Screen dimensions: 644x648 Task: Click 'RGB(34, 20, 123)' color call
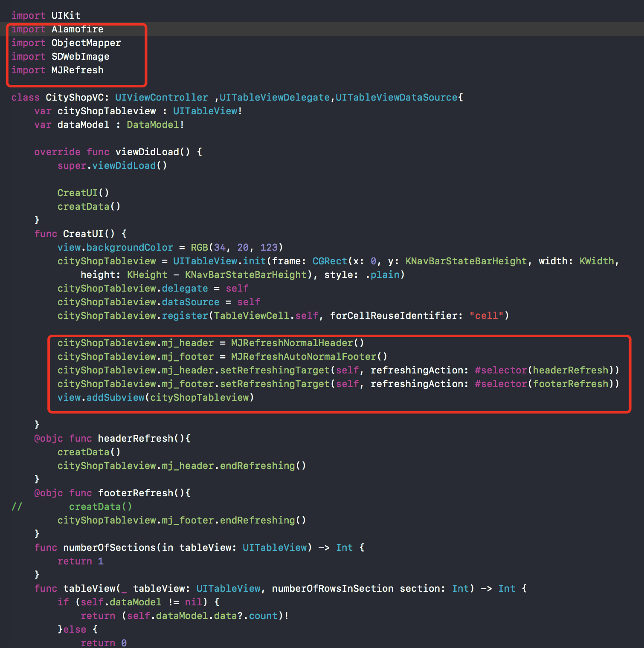coord(237,248)
